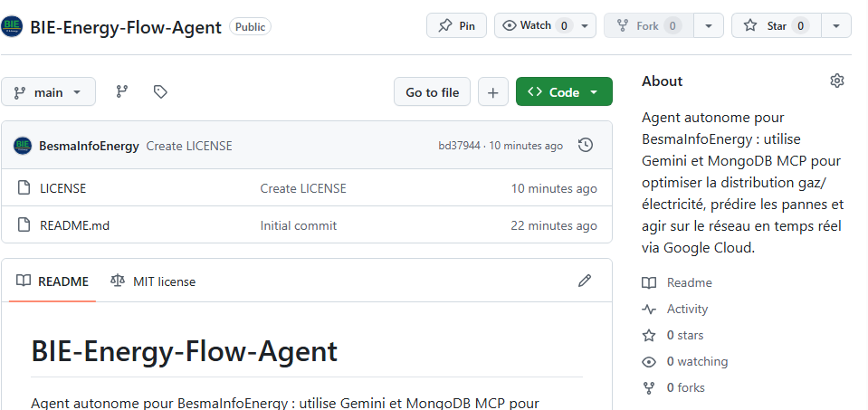Open the 0 stars link
This screenshot has width=868, height=410.
pyautogui.click(x=685, y=335)
